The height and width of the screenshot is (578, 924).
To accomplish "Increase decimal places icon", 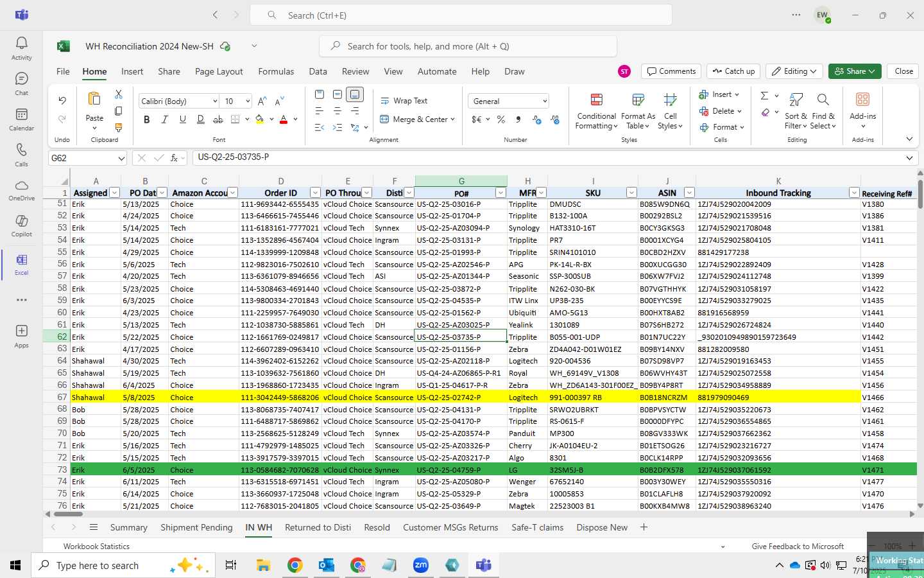I will click(x=537, y=119).
